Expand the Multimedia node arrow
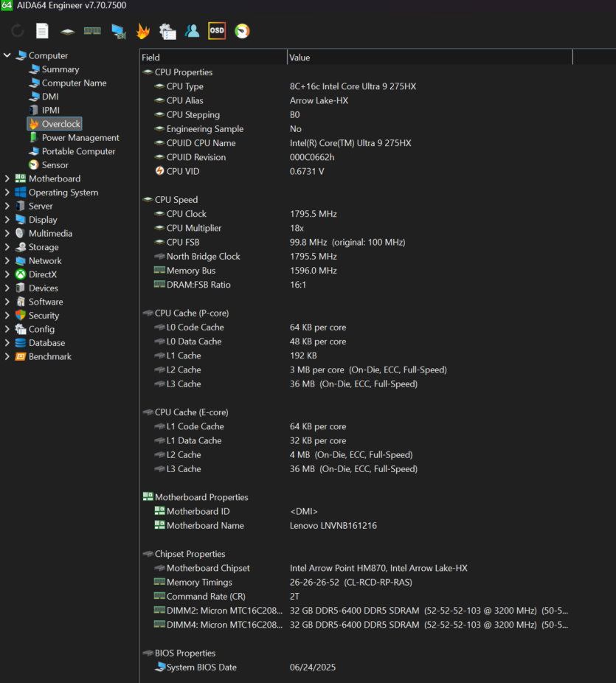The image size is (616, 683). 7,233
